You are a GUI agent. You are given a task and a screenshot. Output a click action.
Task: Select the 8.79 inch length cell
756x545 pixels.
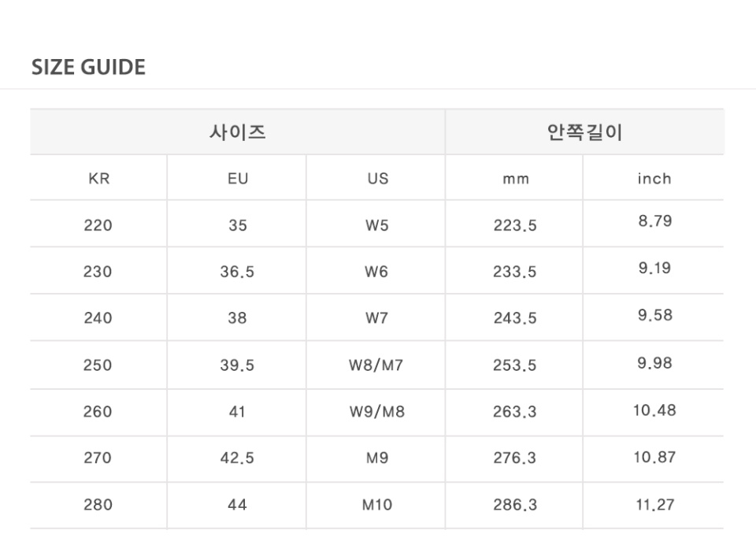click(654, 221)
